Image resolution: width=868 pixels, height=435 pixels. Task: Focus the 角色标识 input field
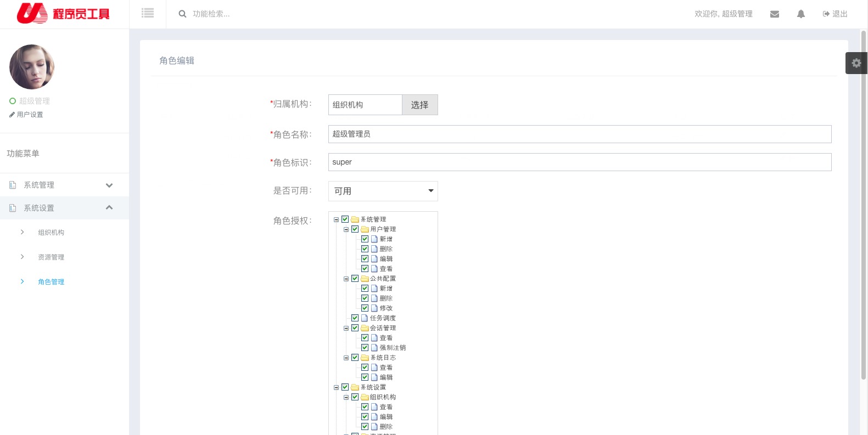580,162
